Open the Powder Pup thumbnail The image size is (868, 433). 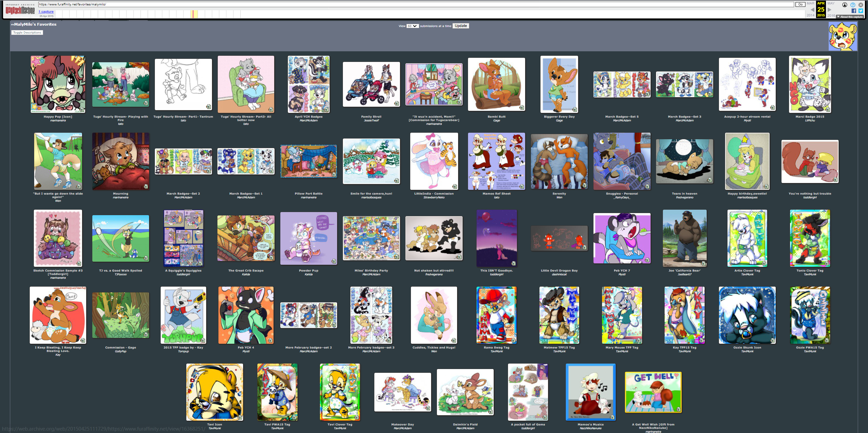coord(308,238)
